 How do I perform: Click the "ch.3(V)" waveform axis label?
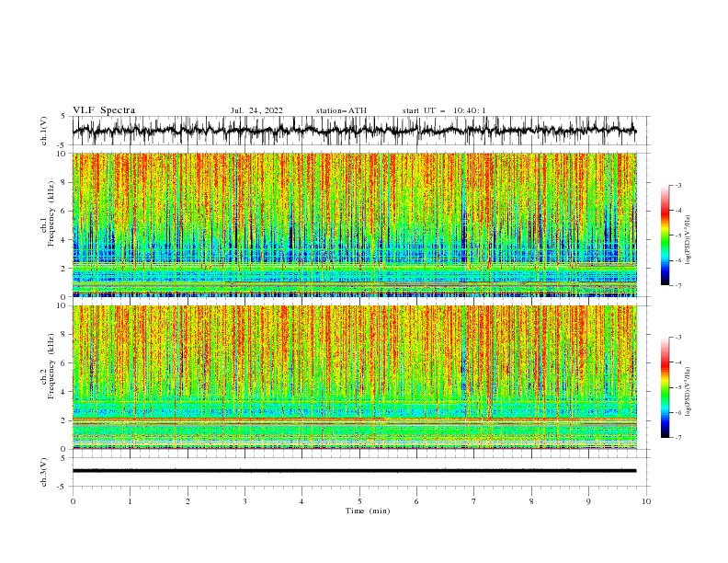pos(44,472)
